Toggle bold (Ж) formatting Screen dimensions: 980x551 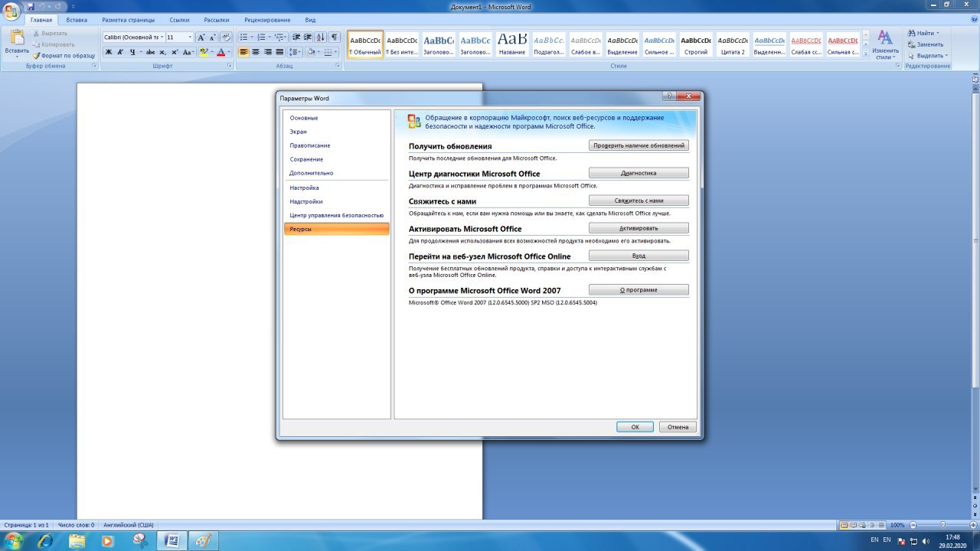(108, 52)
